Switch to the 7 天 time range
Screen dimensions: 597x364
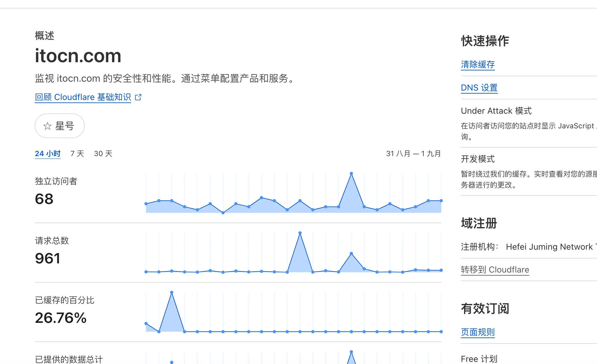[x=77, y=154]
